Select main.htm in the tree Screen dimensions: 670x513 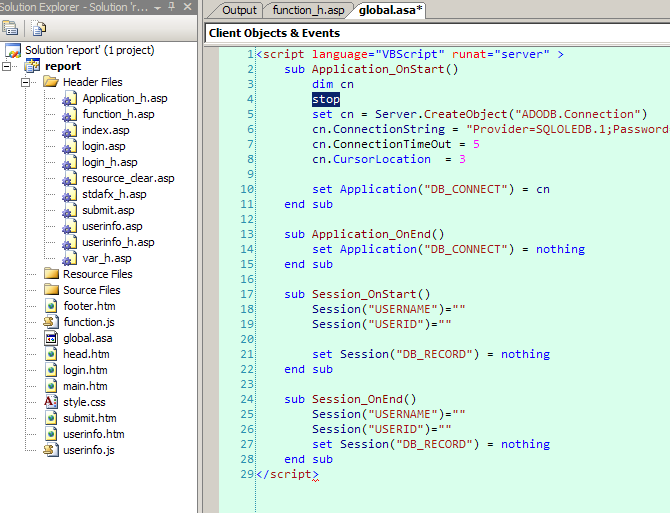coord(85,386)
